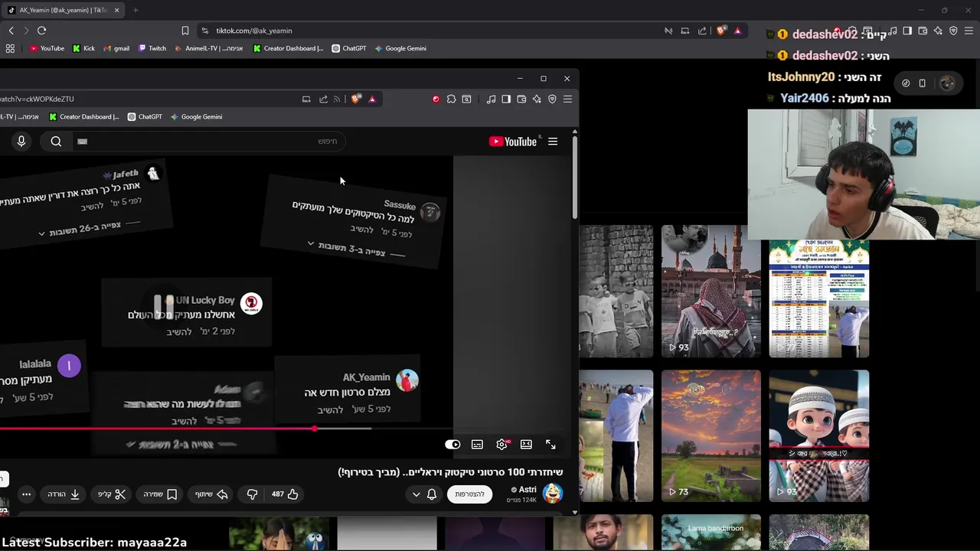
Task: Open ChatGPT bookmark in YouTube window
Action: point(145,116)
